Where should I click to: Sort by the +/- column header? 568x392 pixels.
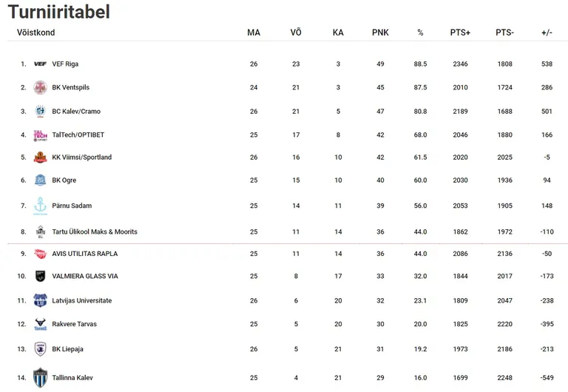click(547, 33)
